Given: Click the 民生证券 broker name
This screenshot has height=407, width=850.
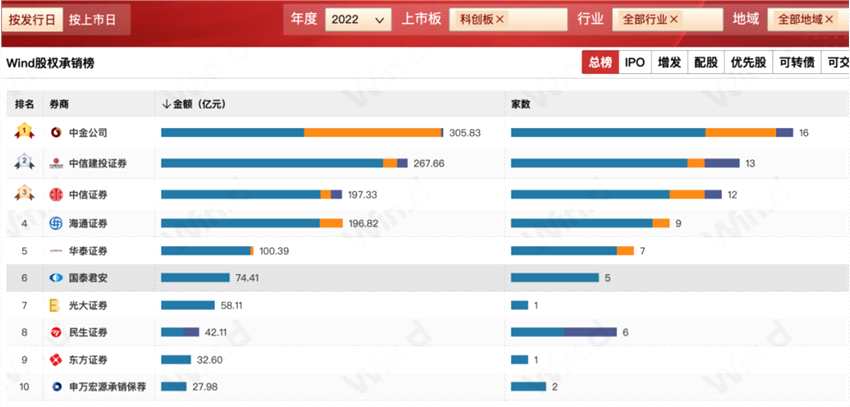Looking at the screenshot, I should (88, 333).
